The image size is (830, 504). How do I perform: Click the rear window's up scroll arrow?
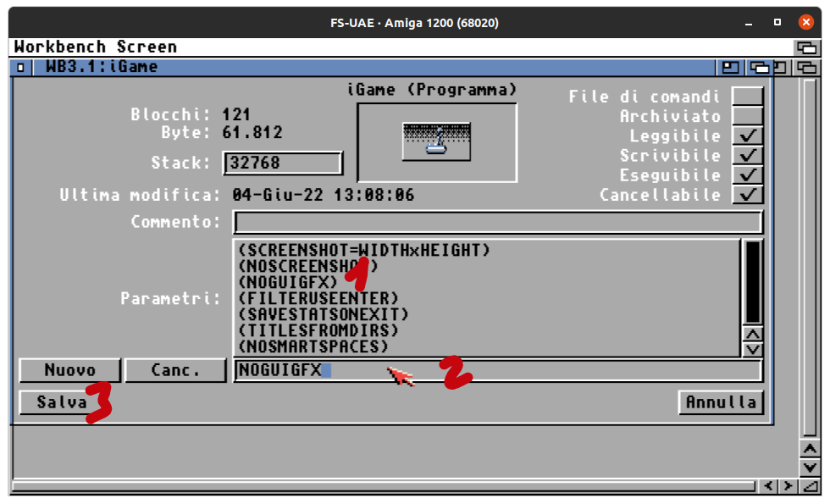810,449
